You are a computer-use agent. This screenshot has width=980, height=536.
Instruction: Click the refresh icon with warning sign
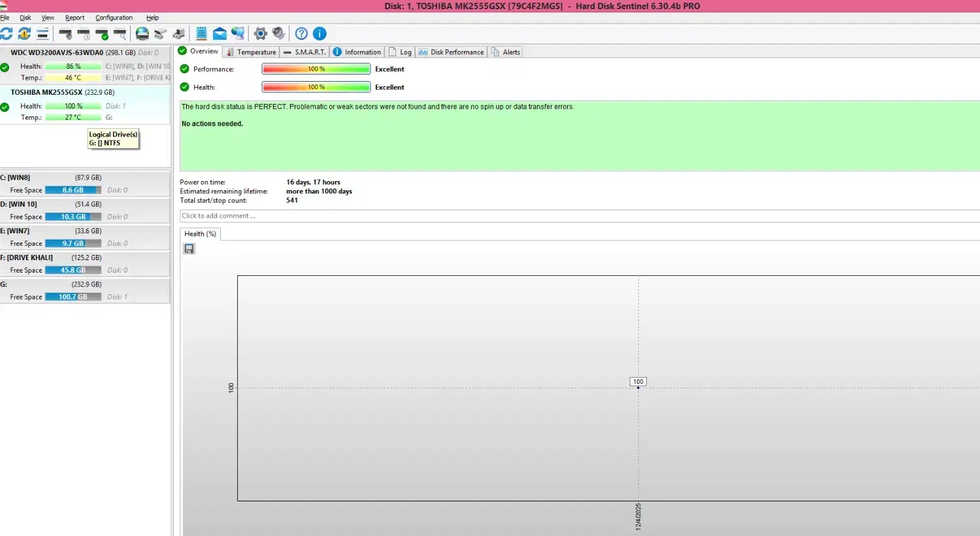point(24,33)
